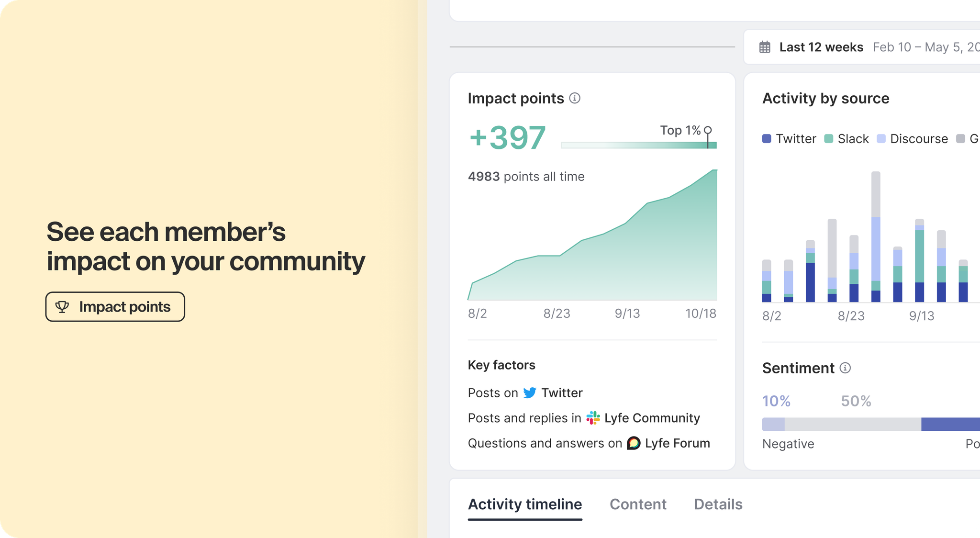Click the negative segment of sentiment bar
The width and height of the screenshot is (980, 538).
coord(773,424)
